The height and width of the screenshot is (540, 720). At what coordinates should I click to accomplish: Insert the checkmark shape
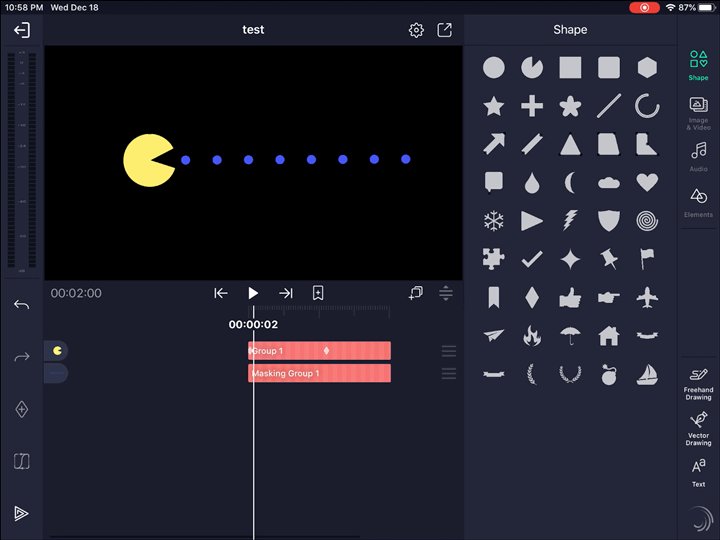(x=532, y=259)
